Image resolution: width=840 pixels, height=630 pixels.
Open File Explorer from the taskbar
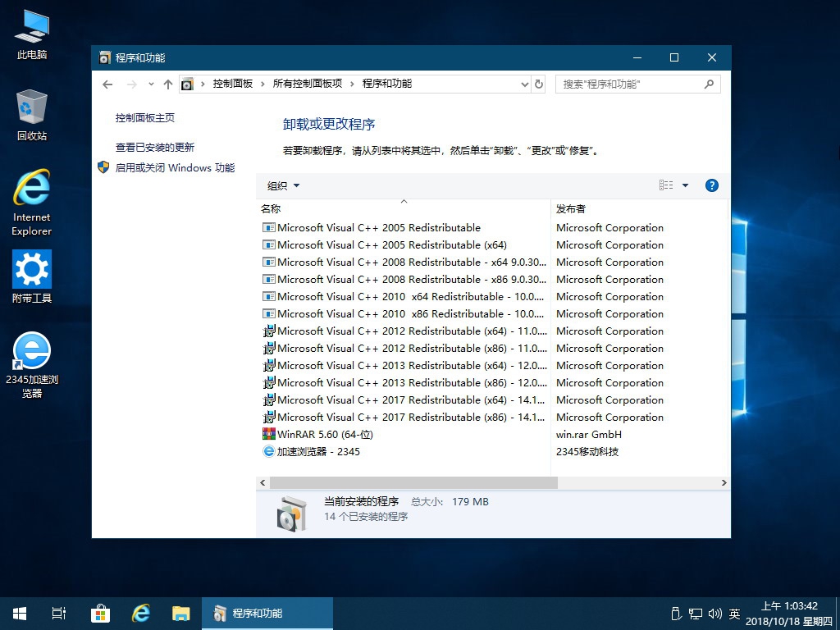tap(181, 614)
